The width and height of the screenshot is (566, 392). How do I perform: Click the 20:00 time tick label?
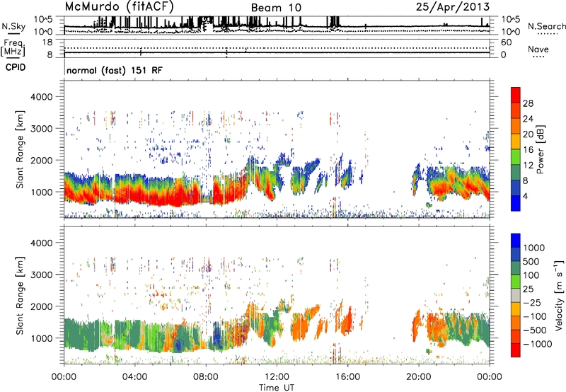(418, 377)
